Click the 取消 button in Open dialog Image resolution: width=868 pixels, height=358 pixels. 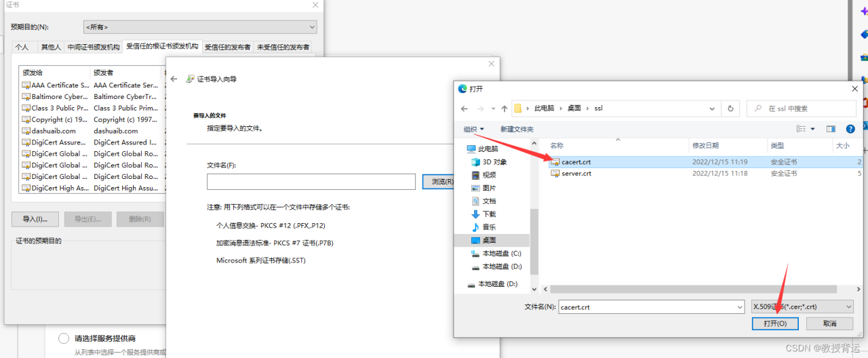[x=829, y=323]
